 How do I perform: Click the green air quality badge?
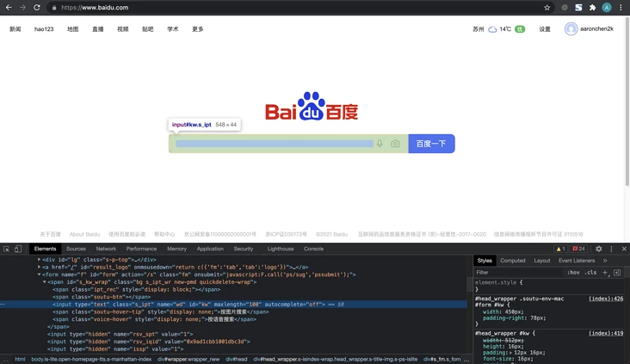(520, 29)
